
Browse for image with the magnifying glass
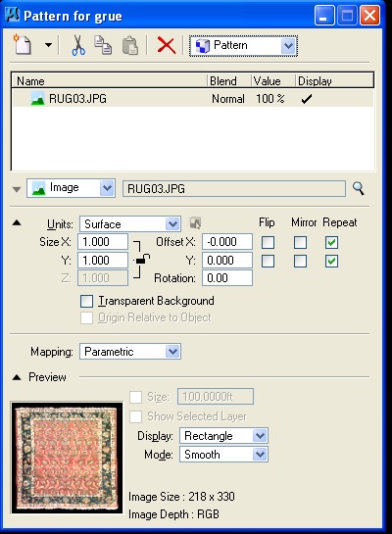point(359,188)
